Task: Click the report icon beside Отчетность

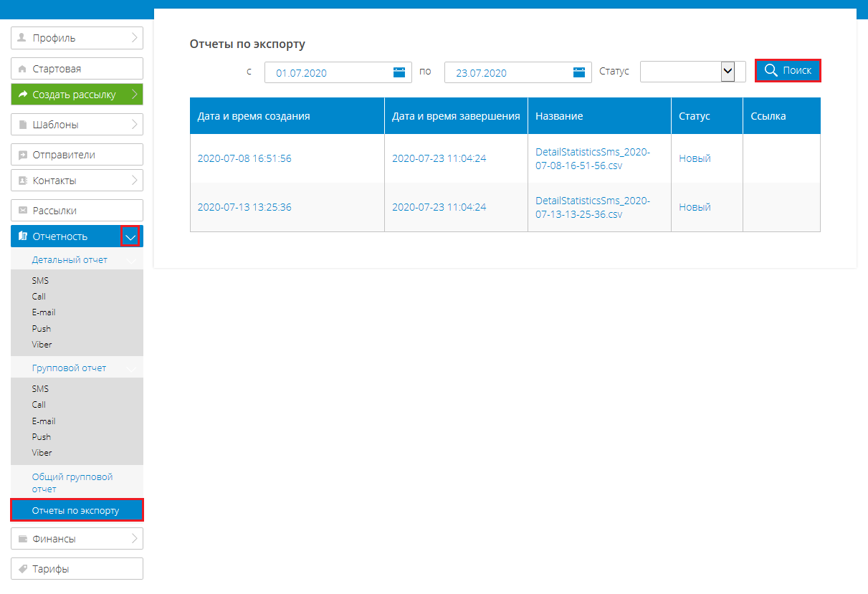Action: tap(22, 236)
